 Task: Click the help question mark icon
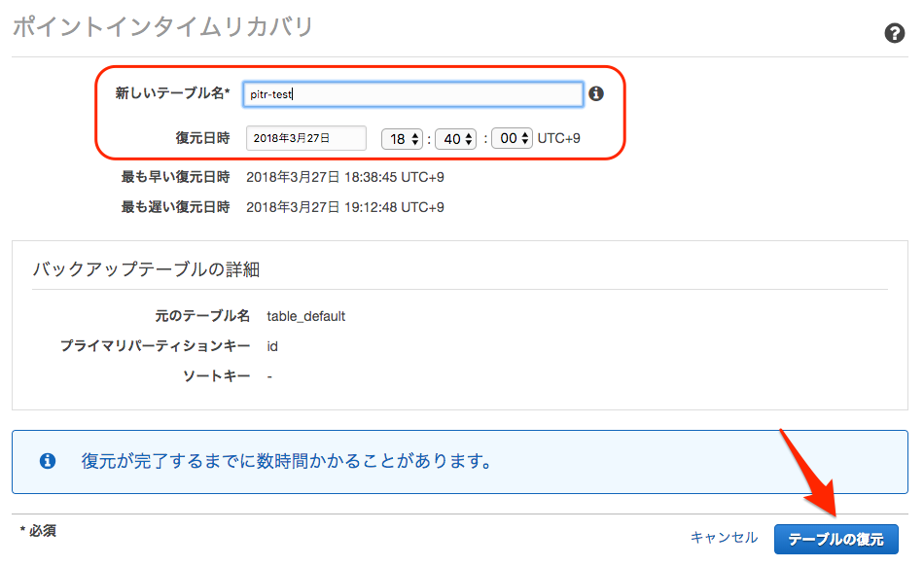pyautogui.click(x=894, y=34)
